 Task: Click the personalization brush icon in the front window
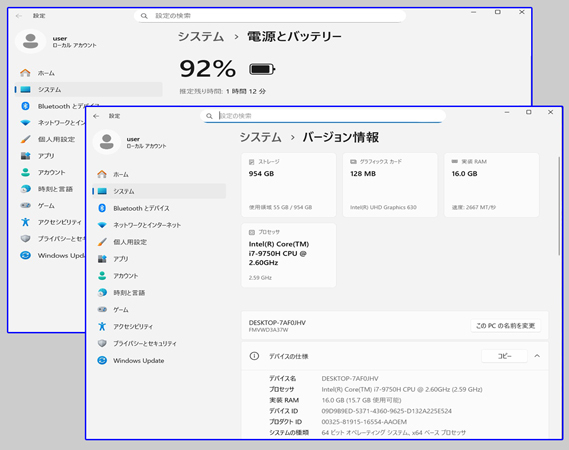tap(102, 242)
